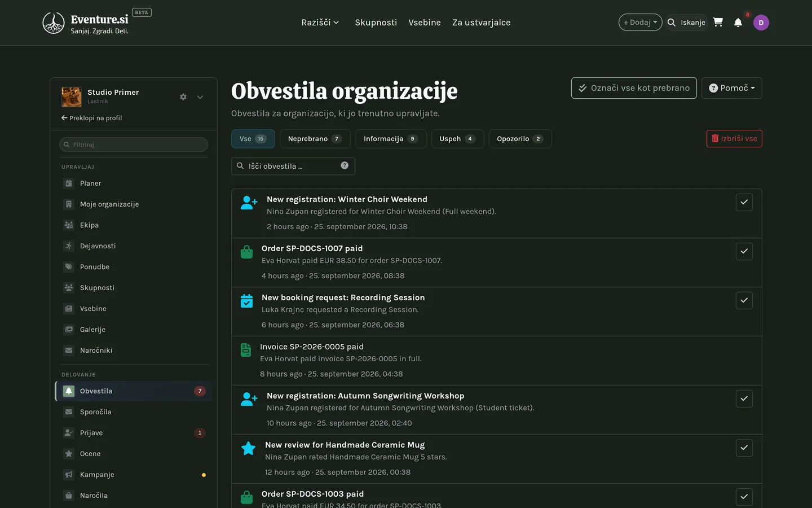Click help icon in search obvestila field
The width and height of the screenshot is (812, 508).
tap(345, 165)
